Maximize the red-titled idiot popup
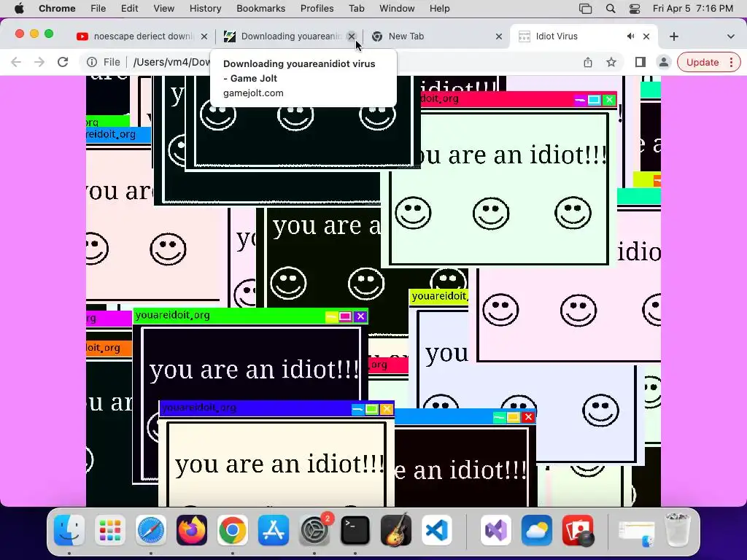 click(x=594, y=100)
